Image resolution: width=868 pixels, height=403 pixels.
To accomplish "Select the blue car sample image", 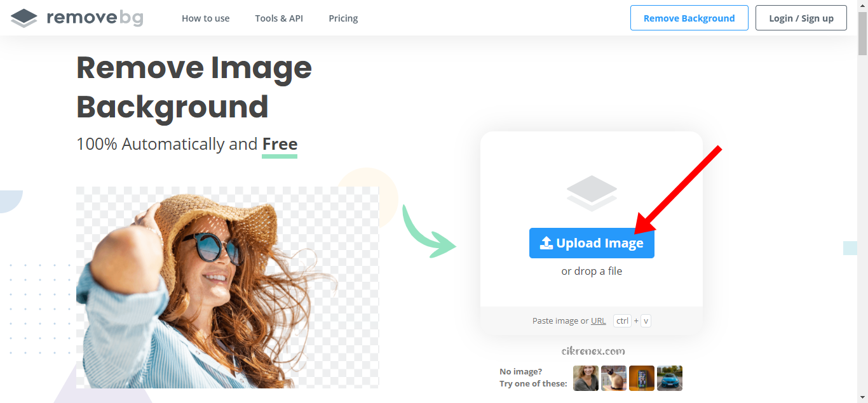I will (x=669, y=378).
